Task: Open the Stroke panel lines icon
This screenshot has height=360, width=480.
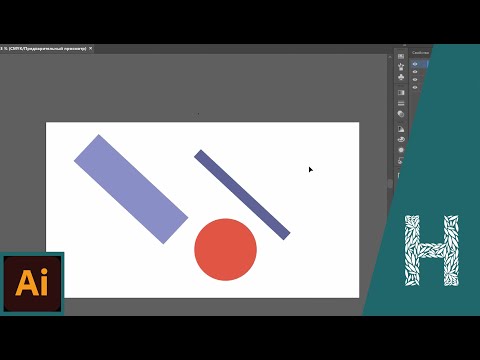Action: click(401, 103)
